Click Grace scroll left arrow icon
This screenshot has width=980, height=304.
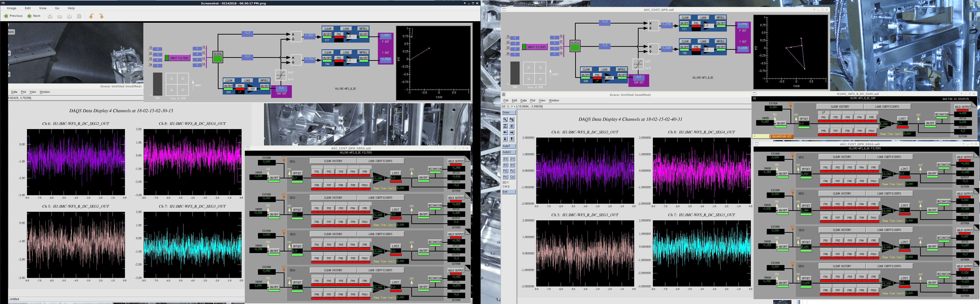(505, 132)
